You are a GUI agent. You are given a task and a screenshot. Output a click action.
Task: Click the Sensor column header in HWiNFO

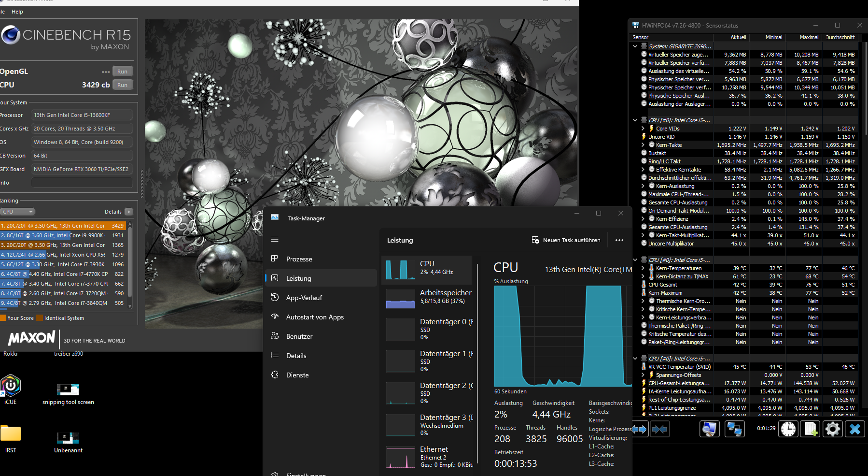pos(672,37)
